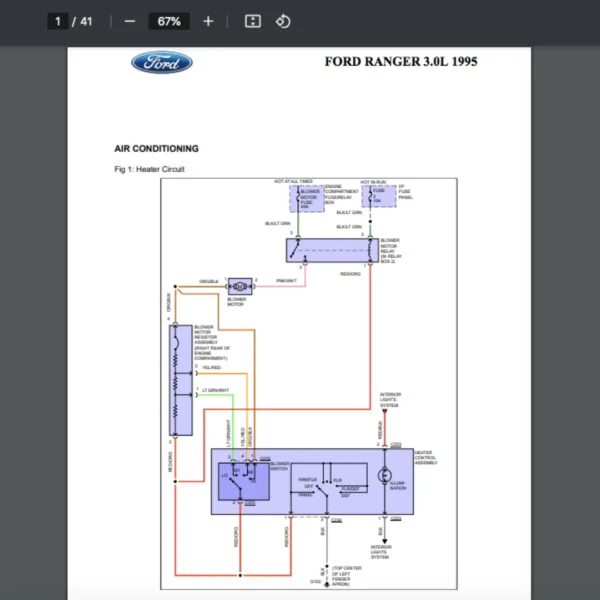Click the zoom in plus icon
The height and width of the screenshot is (600, 600).
pos(208,21)
